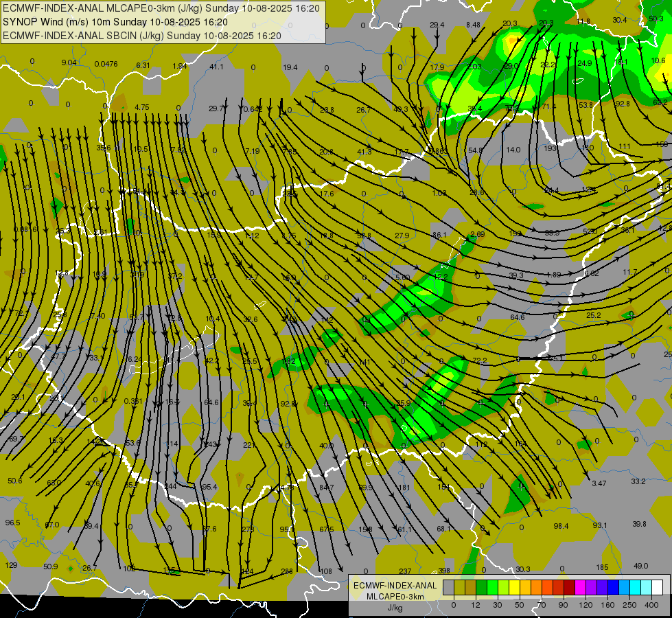Viewport: 672px width, 618px height.
Task: Click the white legend swatch after 400
Action: pyautogui.click(x=658, y=588)
